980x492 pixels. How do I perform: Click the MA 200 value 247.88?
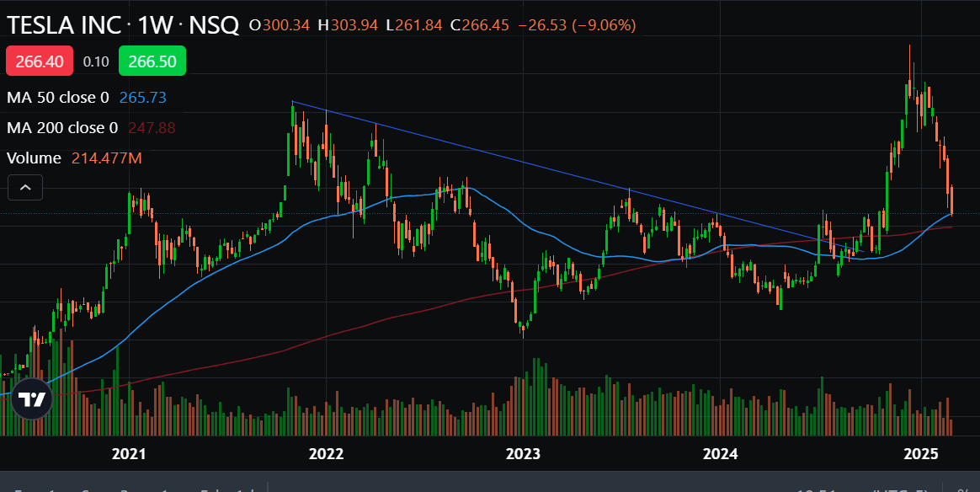pyautogui.click(x=152, y=128)
